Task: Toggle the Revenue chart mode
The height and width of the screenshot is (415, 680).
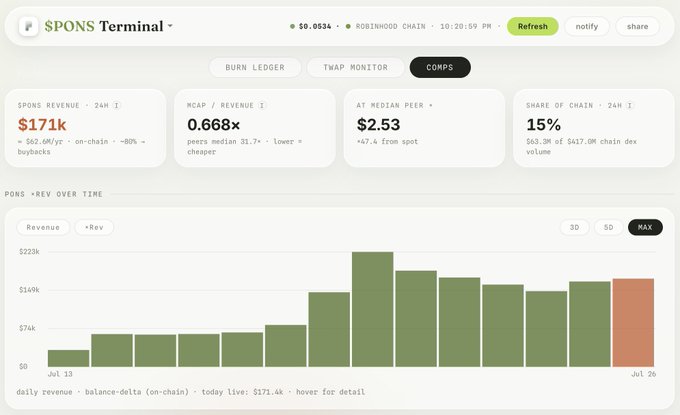Action: click(43, 227)
